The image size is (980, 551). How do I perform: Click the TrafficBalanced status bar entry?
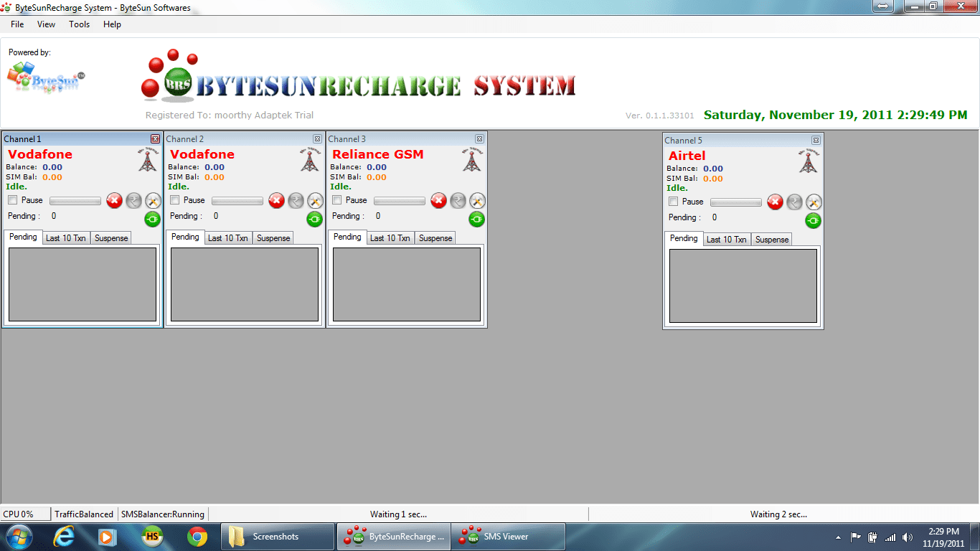tap(84, 514)
